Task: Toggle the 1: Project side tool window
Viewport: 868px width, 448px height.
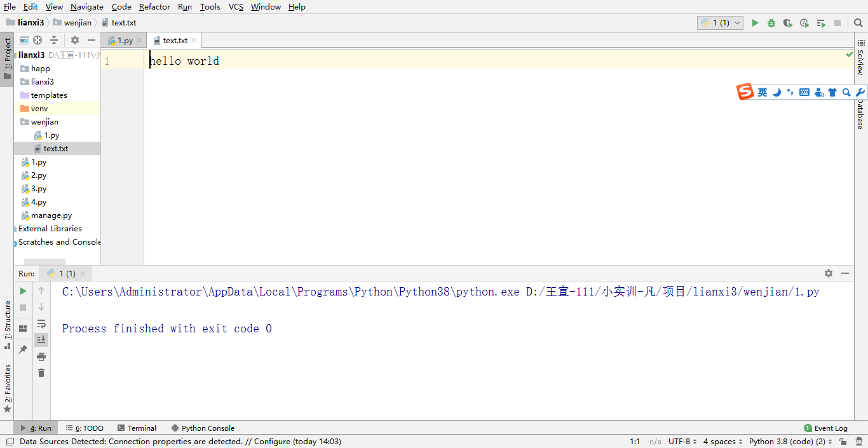Action: 7,58
